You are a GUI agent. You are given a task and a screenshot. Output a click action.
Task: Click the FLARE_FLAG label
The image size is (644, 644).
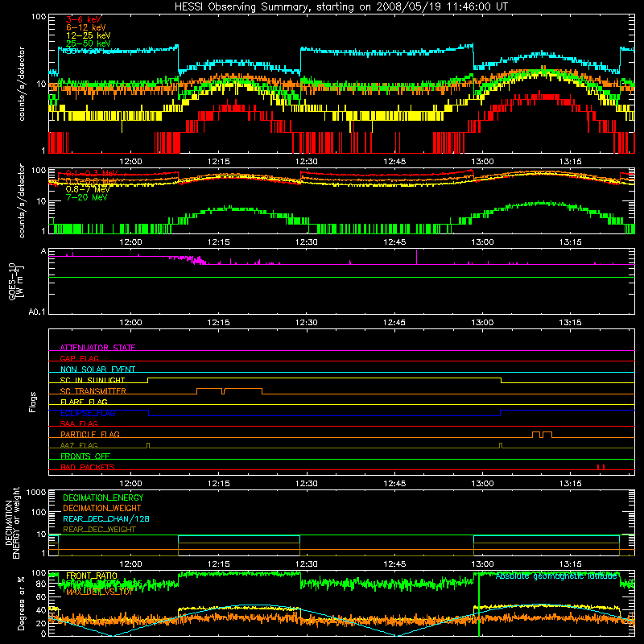pos(84,402)
